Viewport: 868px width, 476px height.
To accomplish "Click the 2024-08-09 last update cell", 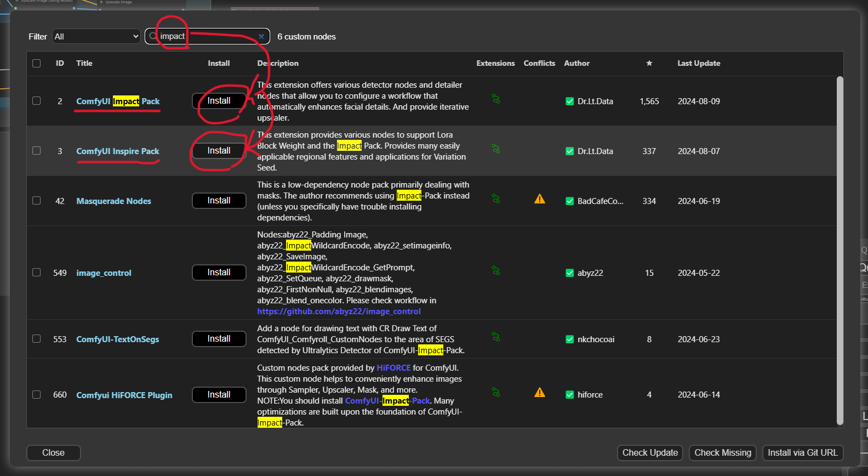I will click(699, 101).
